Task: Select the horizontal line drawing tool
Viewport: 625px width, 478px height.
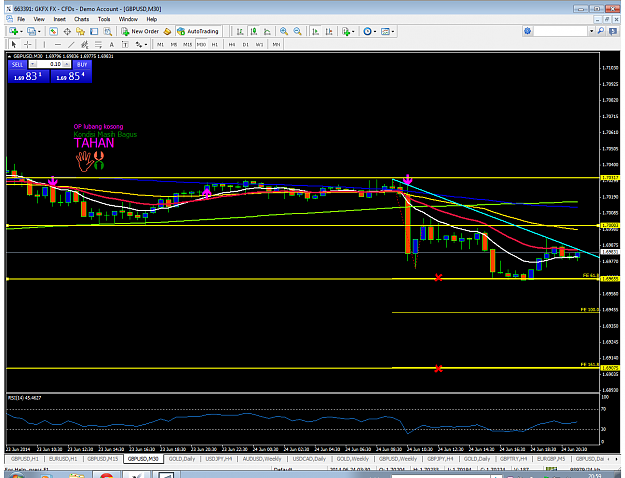Action: [58, 44]
